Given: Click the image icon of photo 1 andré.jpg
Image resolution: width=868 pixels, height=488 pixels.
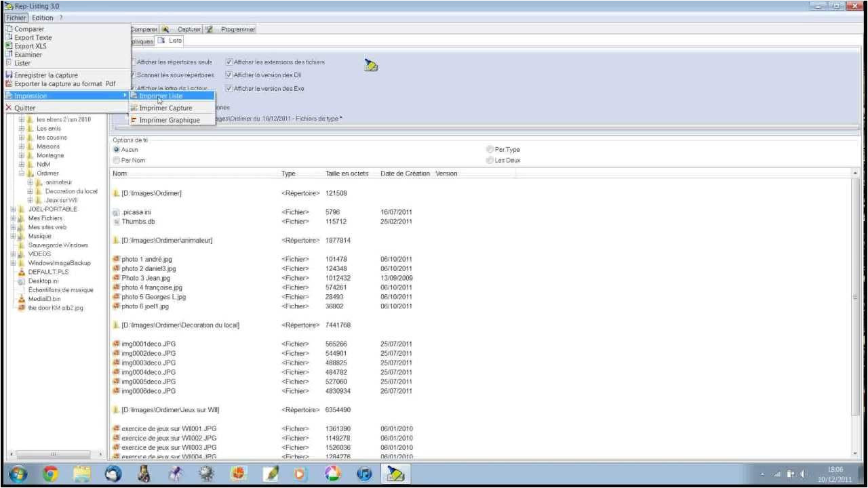Looking at the screenshot, I should point(117,259).
